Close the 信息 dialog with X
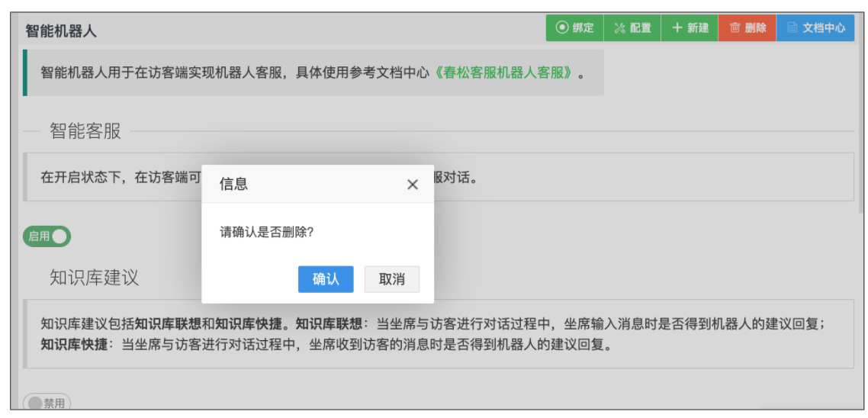 pos(413,185)
